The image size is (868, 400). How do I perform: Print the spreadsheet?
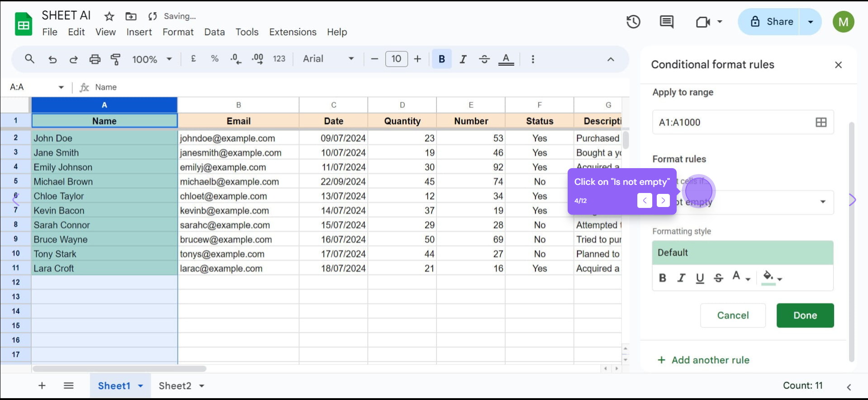coord(95,59)
